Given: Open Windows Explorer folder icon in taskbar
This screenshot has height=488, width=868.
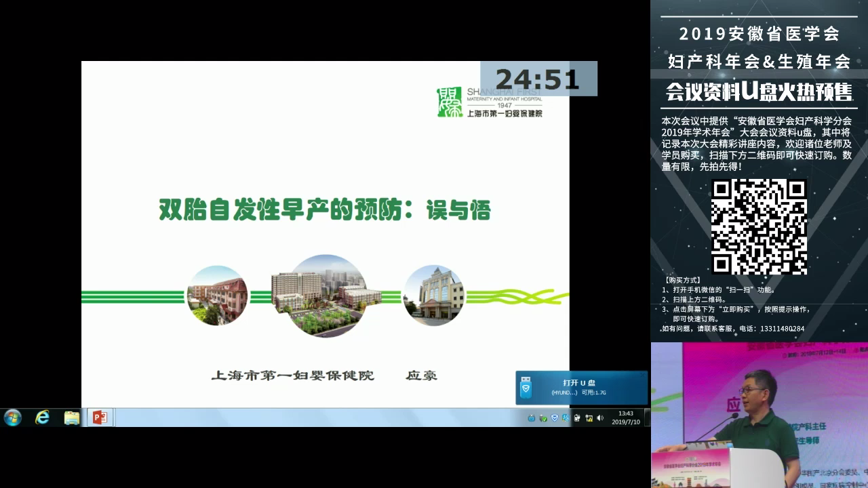Looking at the screenshot, I should click(72, 418).
